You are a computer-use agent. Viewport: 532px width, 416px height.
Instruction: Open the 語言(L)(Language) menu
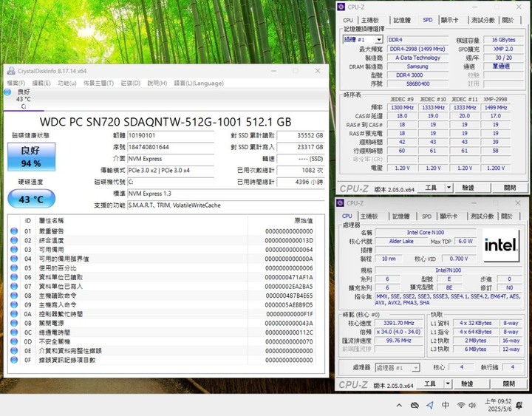pos(199,83)
